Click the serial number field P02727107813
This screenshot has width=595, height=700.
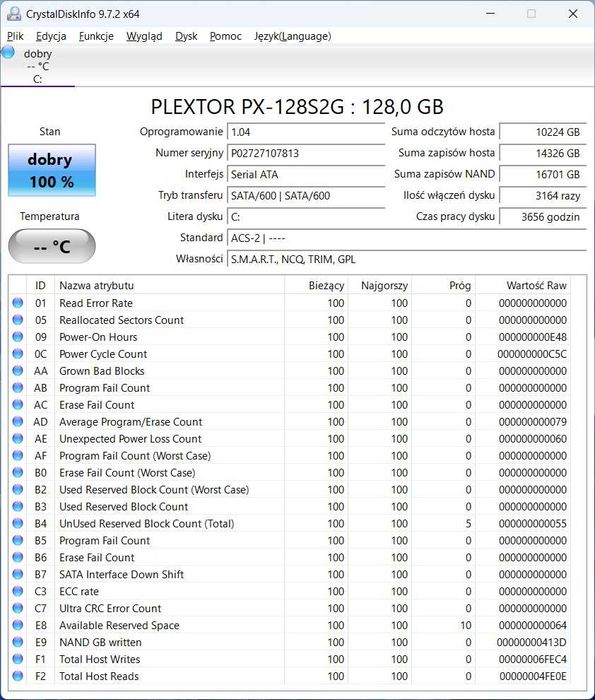pyautogui.click(x=306, y=153)
